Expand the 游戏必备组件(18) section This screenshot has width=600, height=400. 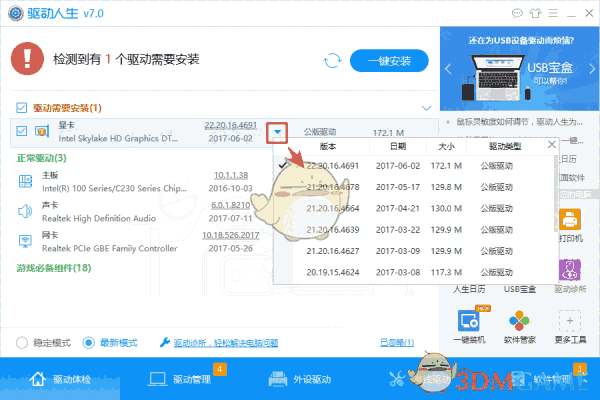[54, 268]
